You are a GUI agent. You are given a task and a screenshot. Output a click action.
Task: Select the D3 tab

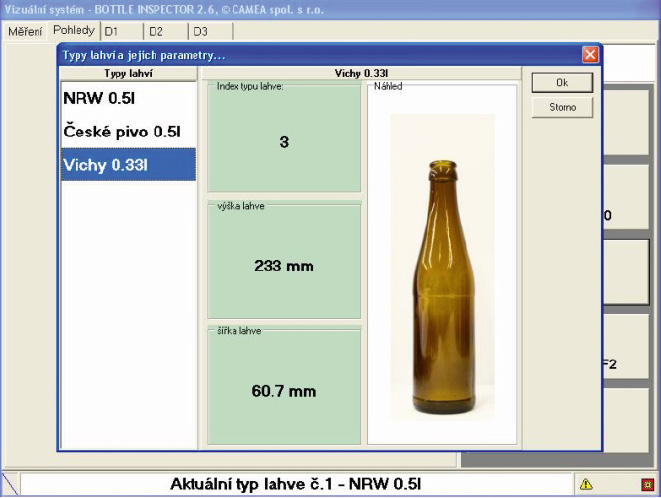pyautogui.click(x=211, y=32)
